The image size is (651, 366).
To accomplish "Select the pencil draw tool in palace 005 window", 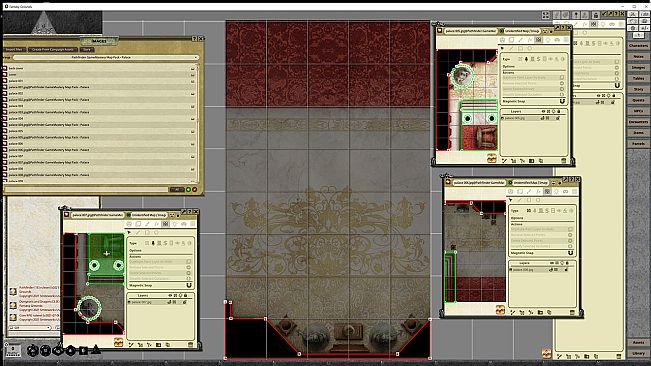I will click(x=521, y=40).
